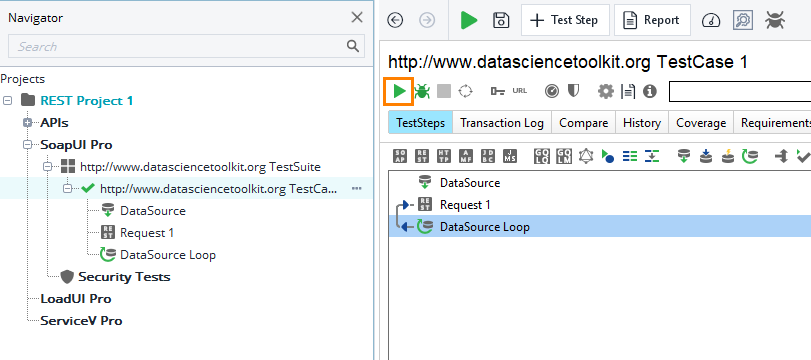Screen dimensions: 811x360
Task: Go back with left arrow button
Action: click(x=395, y=20)
